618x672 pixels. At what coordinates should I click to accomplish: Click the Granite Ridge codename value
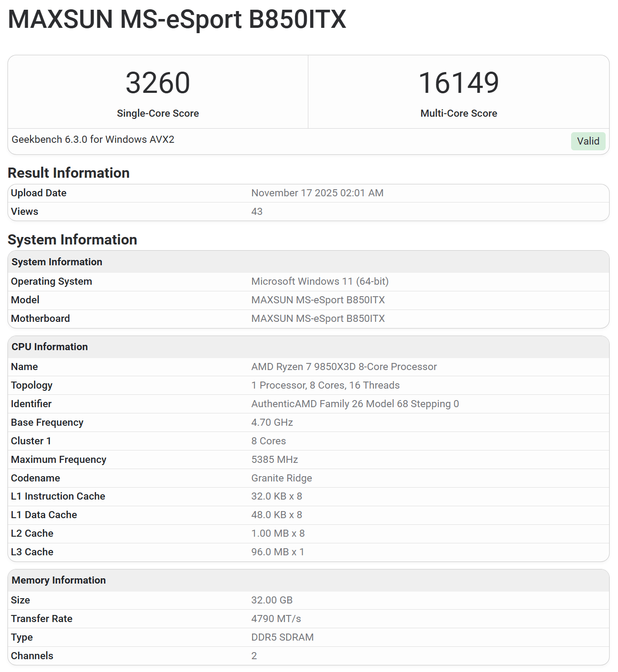pyautogui.click(x=281, y=478)
